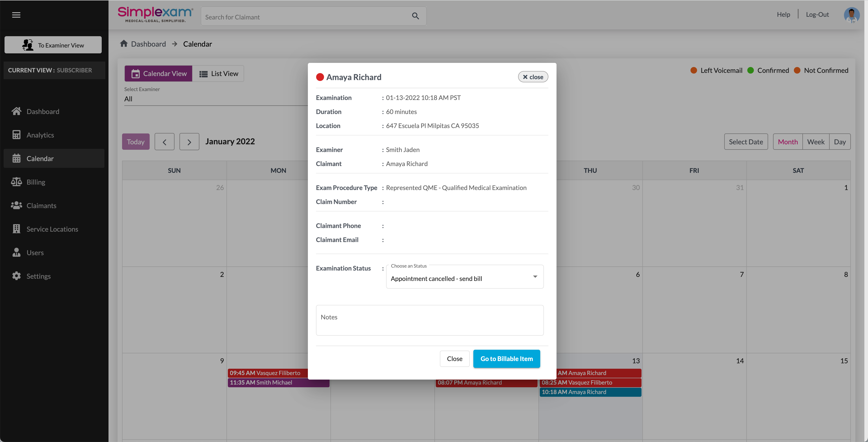The height and width of the screenshot is (442, 868).
Task: Open Service Locations from the sidebar
Action: click(x=52, y=229)
